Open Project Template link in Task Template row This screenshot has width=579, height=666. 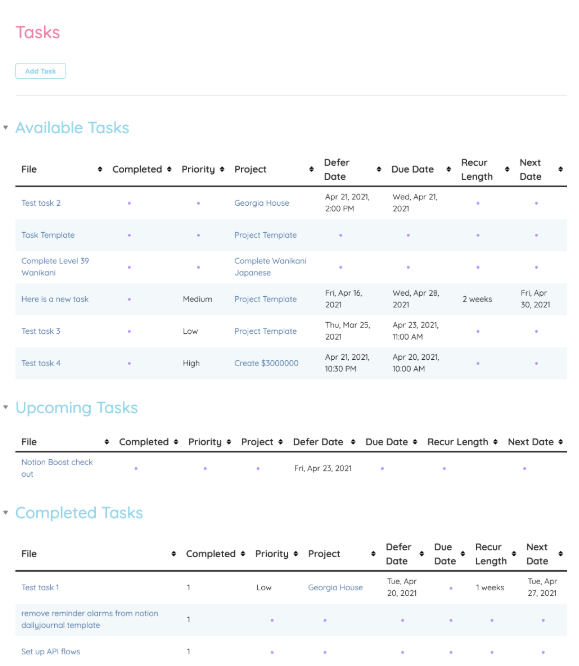pos(265,235)
